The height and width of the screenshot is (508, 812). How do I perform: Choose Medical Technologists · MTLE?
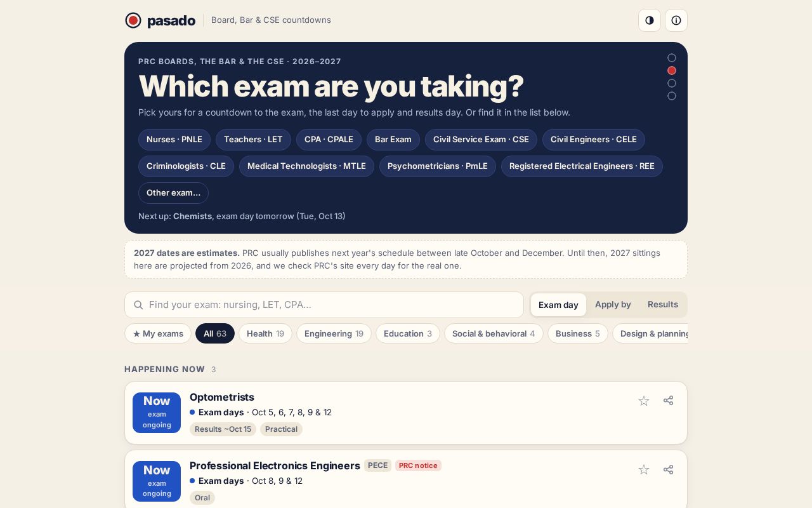pos(306,166)
